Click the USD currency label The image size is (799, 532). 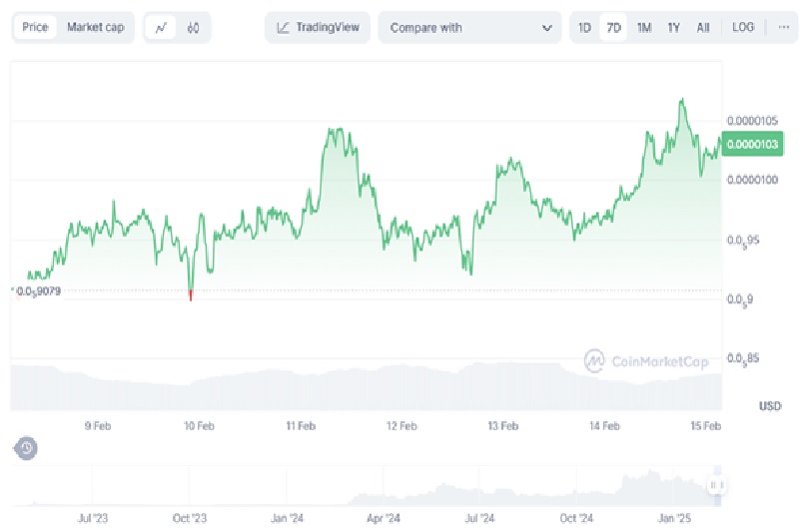coord(769,406)
